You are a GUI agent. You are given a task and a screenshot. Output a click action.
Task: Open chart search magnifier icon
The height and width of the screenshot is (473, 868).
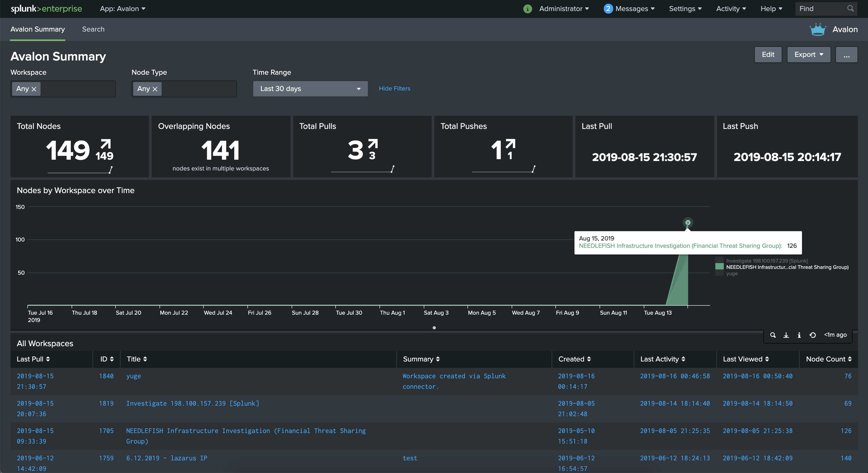tap(773, 335)
